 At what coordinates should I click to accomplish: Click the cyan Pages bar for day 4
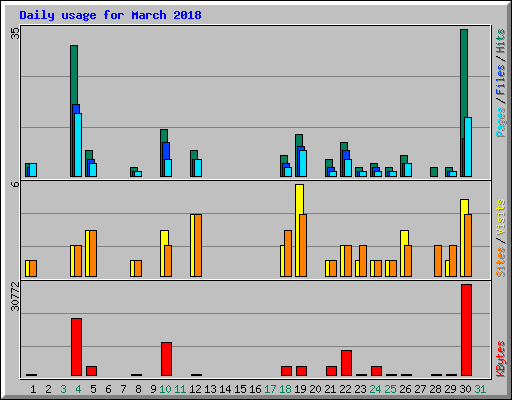pyautogui.click(x=78, y=145)
